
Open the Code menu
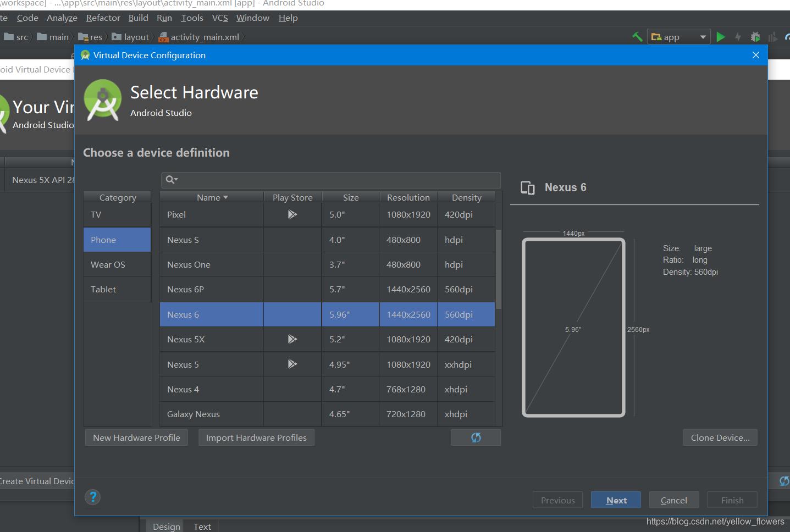(x=27, y=18)
